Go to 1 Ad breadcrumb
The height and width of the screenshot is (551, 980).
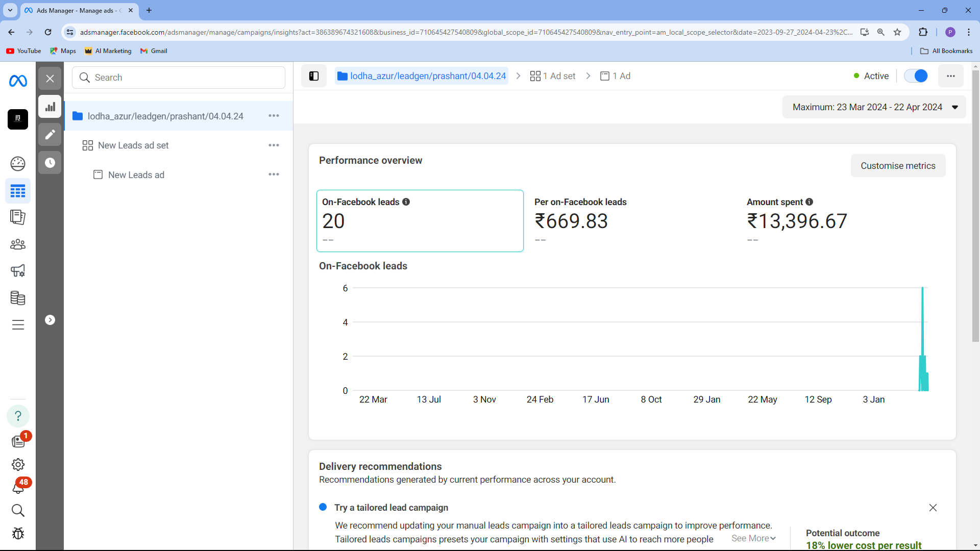pyautogui.click(x=615, y=76)
